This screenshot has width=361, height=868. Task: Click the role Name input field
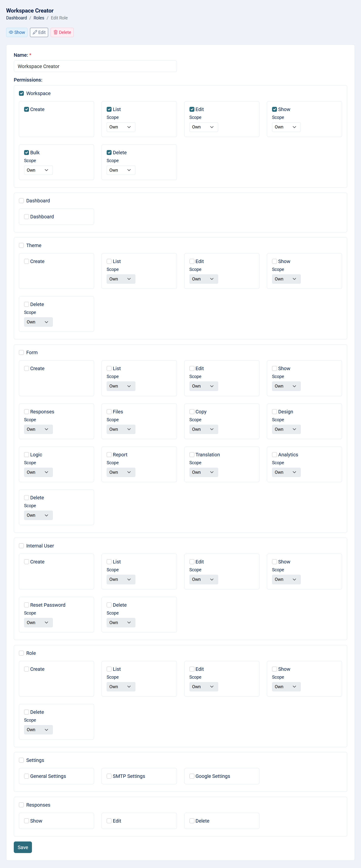point(95,66)
